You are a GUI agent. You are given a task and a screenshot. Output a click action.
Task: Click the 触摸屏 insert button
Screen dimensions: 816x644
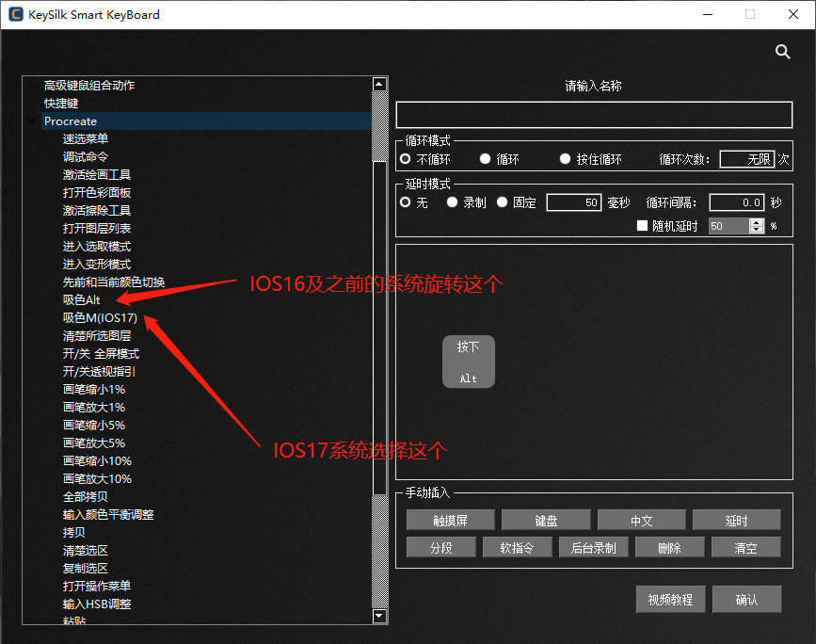(x=451, y=519)
